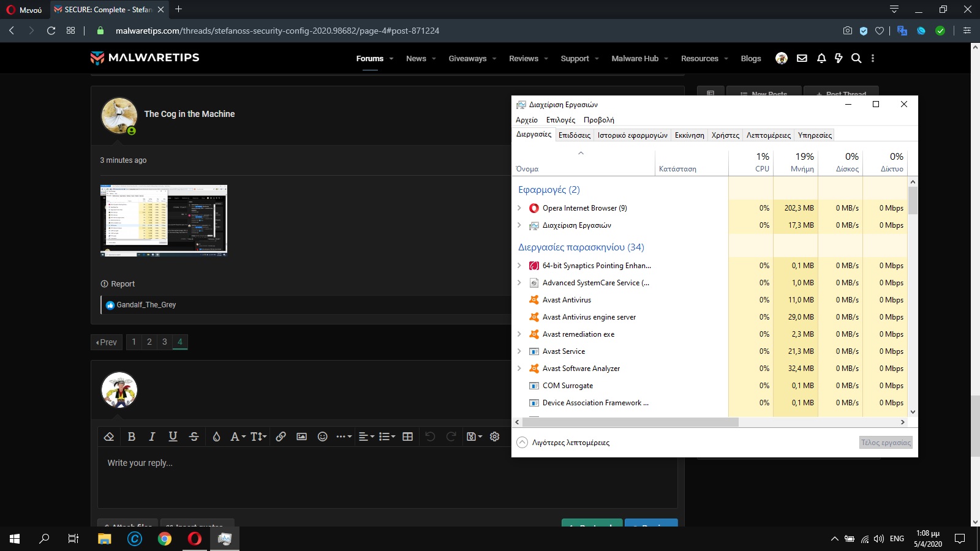980x551 pixels.
Task: Click the reply text area
Action: [387, 479]
